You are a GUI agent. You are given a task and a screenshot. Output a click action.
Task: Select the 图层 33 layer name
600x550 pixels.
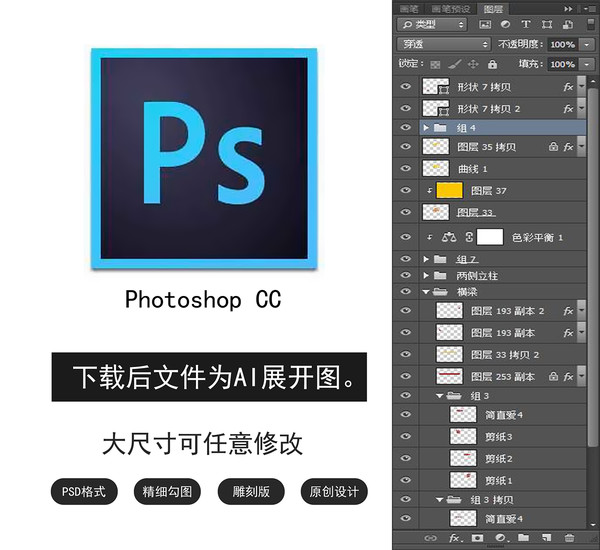click(x=476, y=212)
